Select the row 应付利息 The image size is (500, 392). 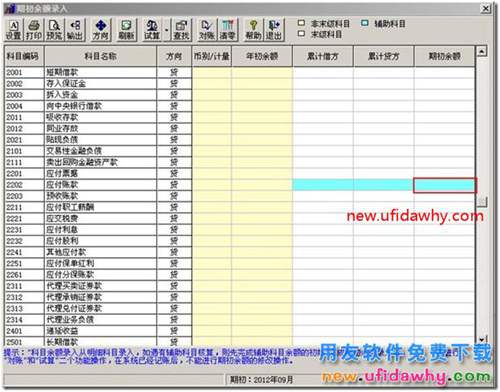pyautogui.click(x=240, y=230)
